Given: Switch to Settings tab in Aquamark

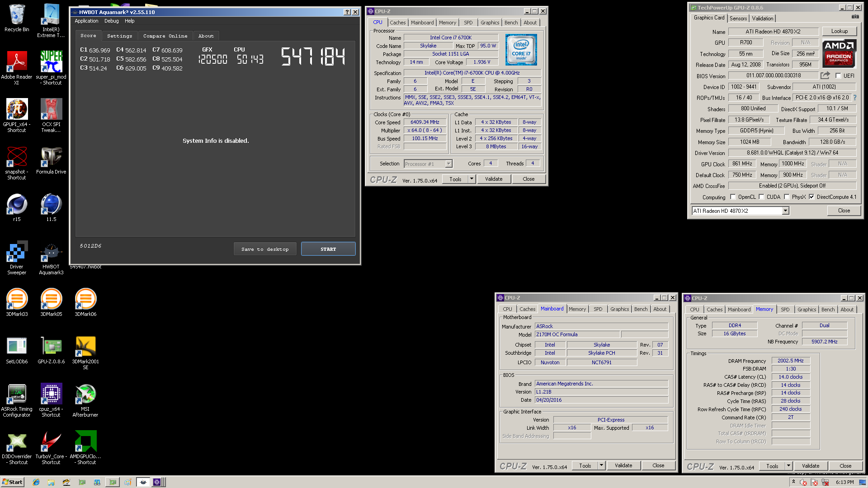Looking at the screenshot, I should tap(119, 36).
